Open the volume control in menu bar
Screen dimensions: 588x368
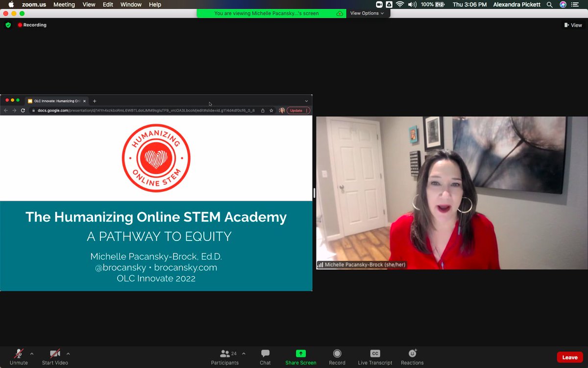(412, 4)
